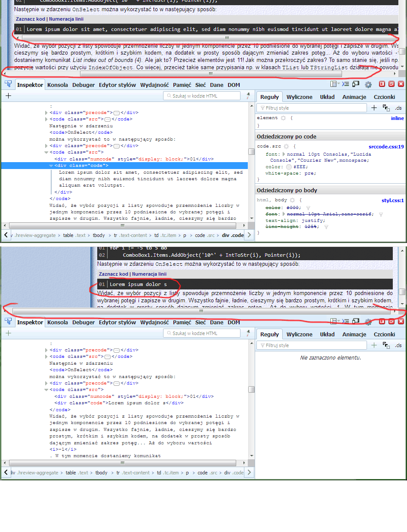This screenshot has width=407, height=532.
Task: Click filter funnel beside overridden line-height 125%
Action: click(x=326, y=227)
